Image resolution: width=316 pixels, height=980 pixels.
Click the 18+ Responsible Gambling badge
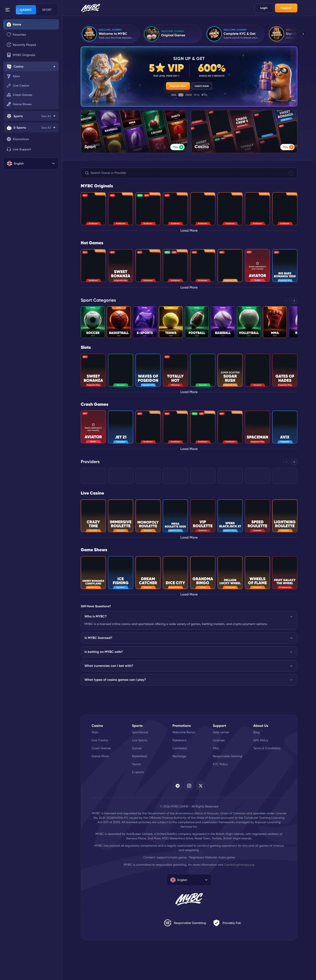(185, 923)
